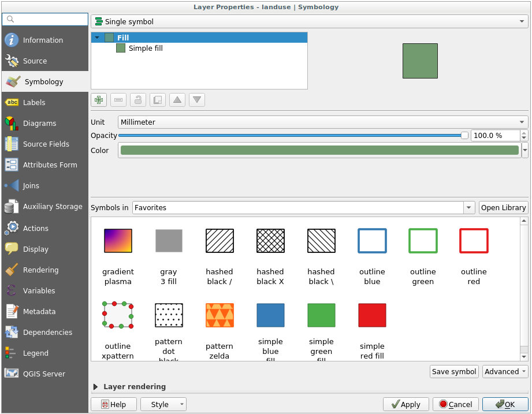Switch to the Labels tab
532x414 pixels.
click(x=34, y=103)
